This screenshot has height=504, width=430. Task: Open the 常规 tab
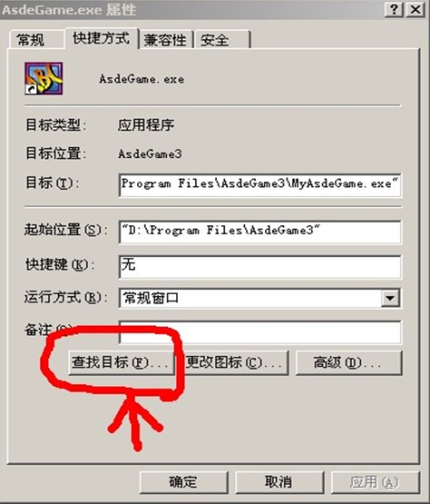pyautogui.click(x=36, y=40)
